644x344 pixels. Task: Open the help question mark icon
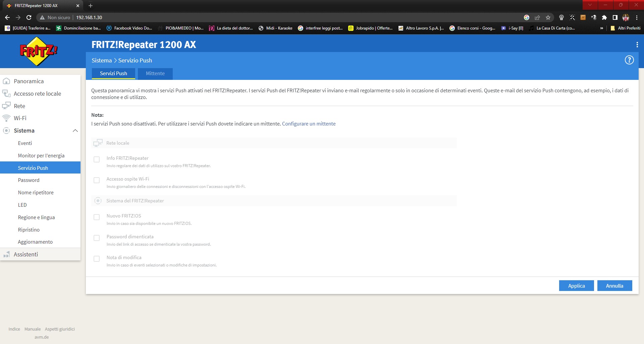(x=629, y=60)
